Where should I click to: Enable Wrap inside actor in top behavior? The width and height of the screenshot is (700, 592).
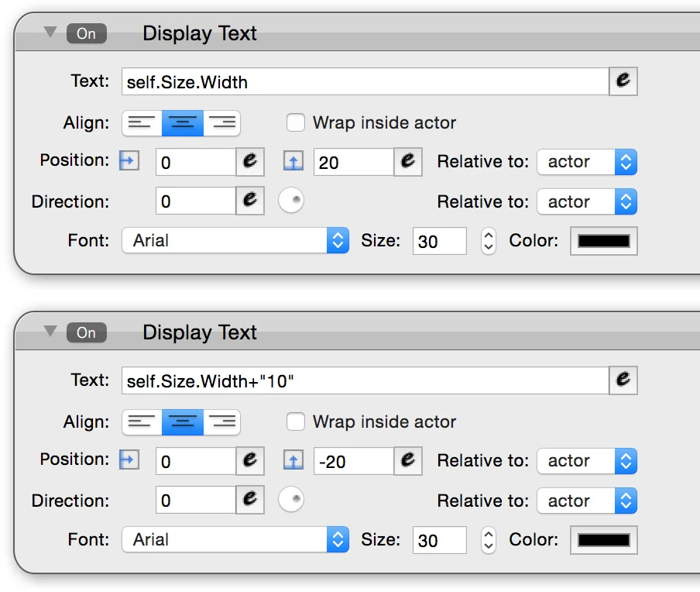296,122
